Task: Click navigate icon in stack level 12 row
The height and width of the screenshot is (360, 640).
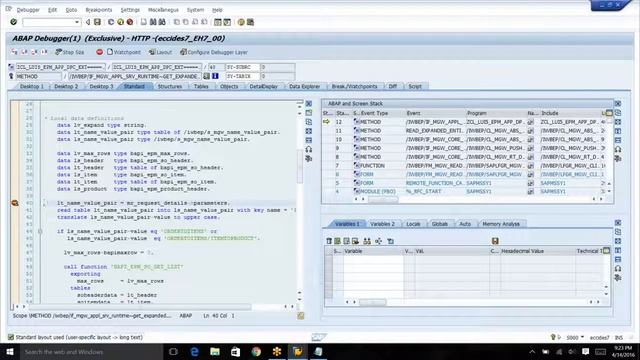Action: (531, 122)
